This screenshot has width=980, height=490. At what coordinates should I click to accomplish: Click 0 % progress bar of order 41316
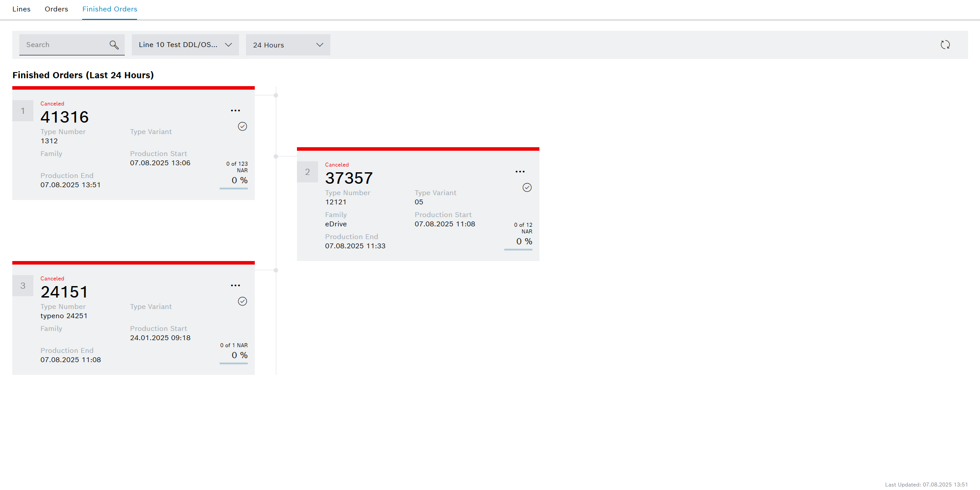click(x=234, y=188)
